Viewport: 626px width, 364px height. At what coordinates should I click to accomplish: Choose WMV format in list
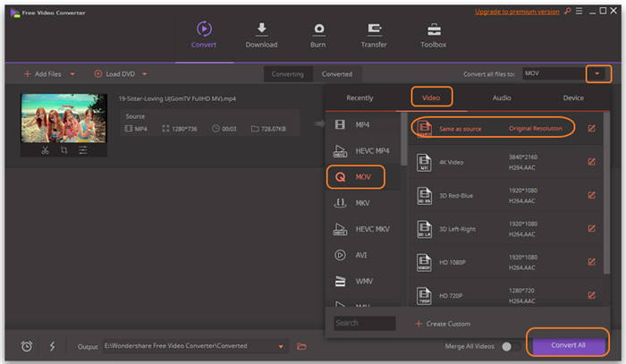point(363,282)
